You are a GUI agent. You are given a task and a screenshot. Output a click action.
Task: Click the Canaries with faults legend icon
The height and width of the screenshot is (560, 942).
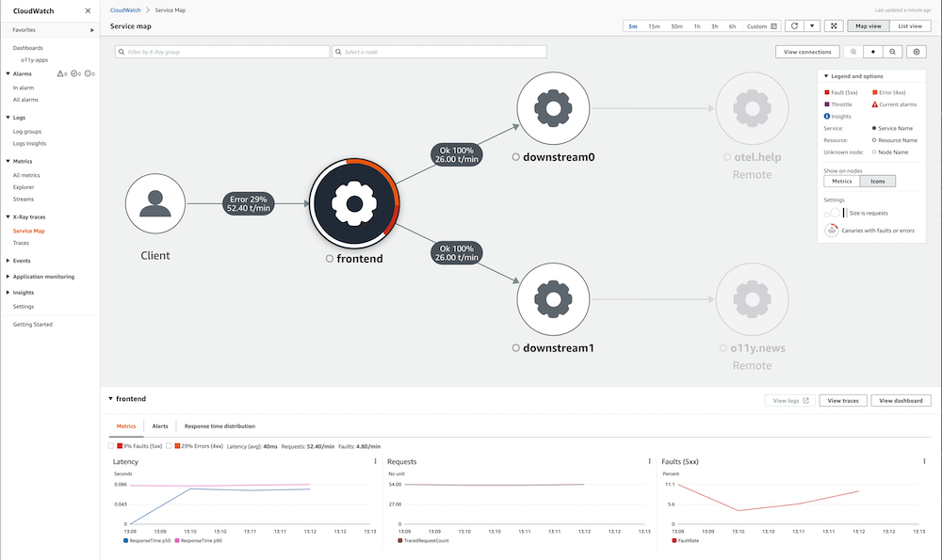click(832, 231)
